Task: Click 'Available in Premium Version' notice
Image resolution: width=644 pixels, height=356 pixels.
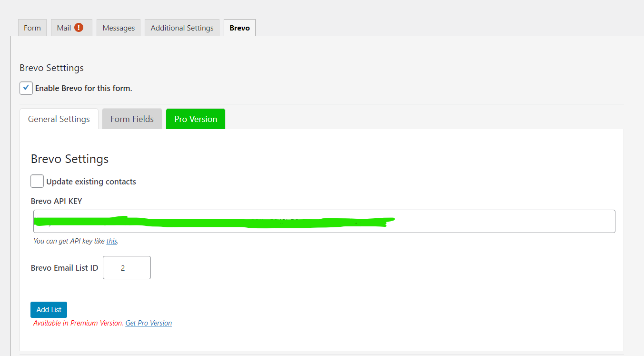Action: point(78,323)
